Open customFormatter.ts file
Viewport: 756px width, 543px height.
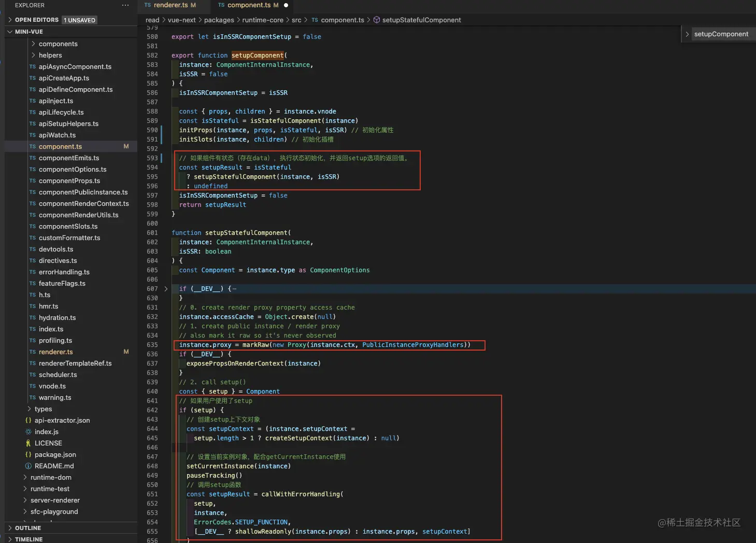pyautogui.click(x=69, y=238)
